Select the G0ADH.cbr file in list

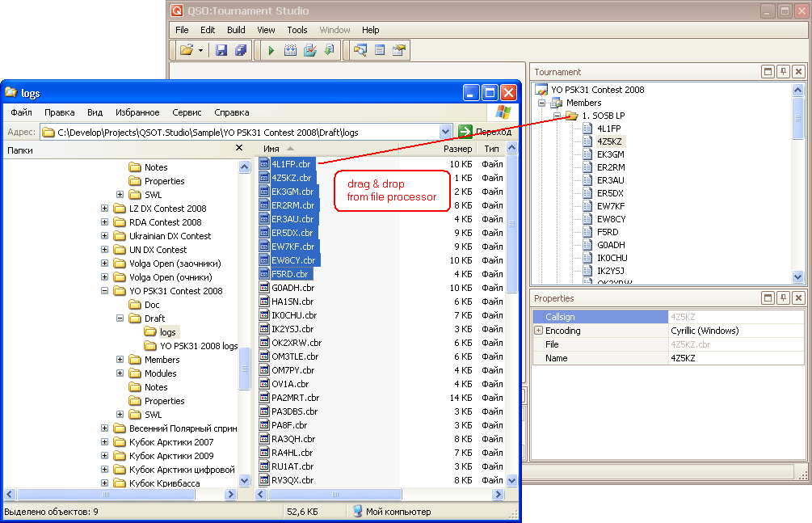[x=292, y=288]
